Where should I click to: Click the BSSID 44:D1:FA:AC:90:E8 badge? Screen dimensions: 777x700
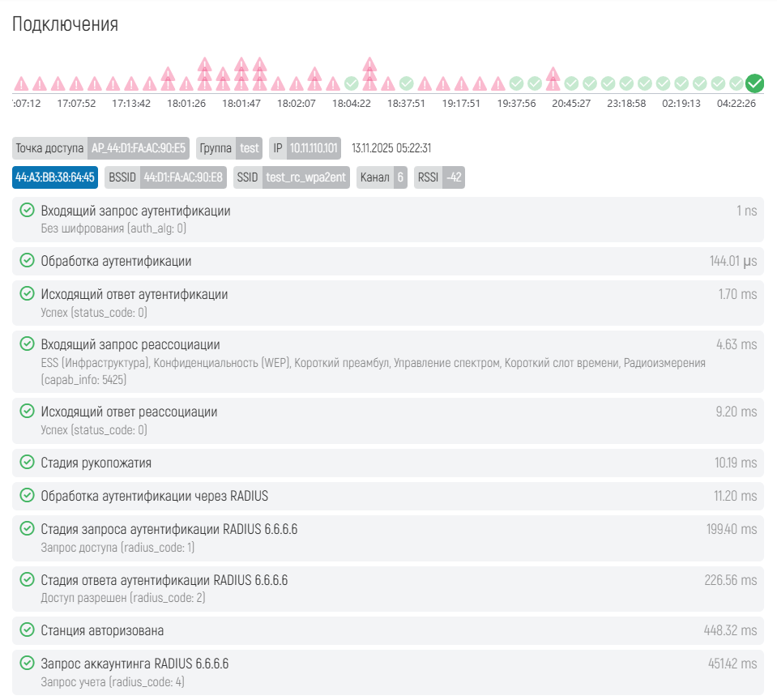pos(166,177)
